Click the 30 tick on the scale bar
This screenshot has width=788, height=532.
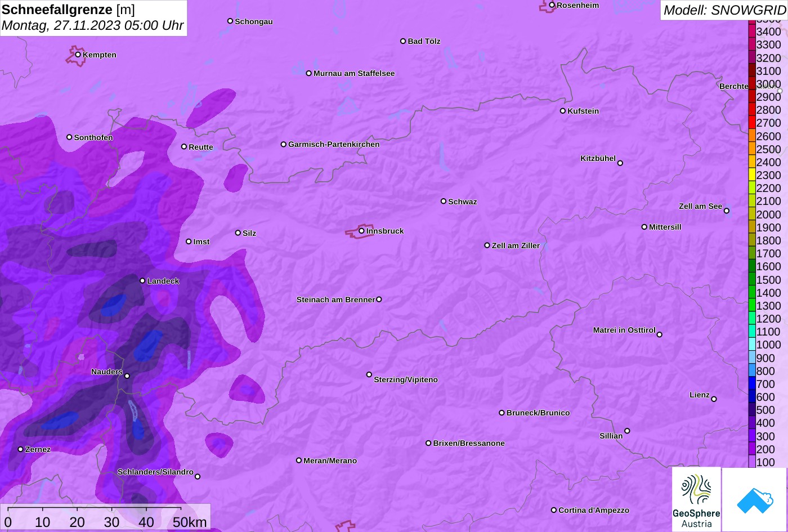[x=112, y=522]
